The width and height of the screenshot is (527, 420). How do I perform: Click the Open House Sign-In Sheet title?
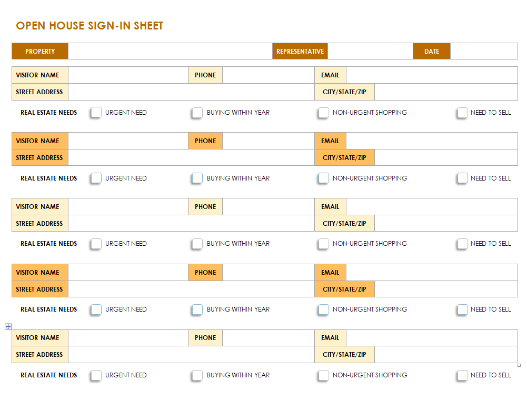tap(90, 26)
